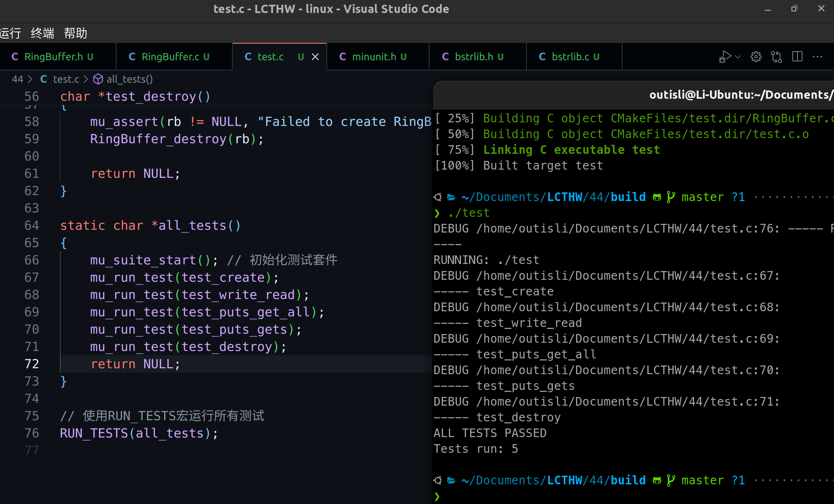Close the test.c tab
834x504 pixels.
315,57
